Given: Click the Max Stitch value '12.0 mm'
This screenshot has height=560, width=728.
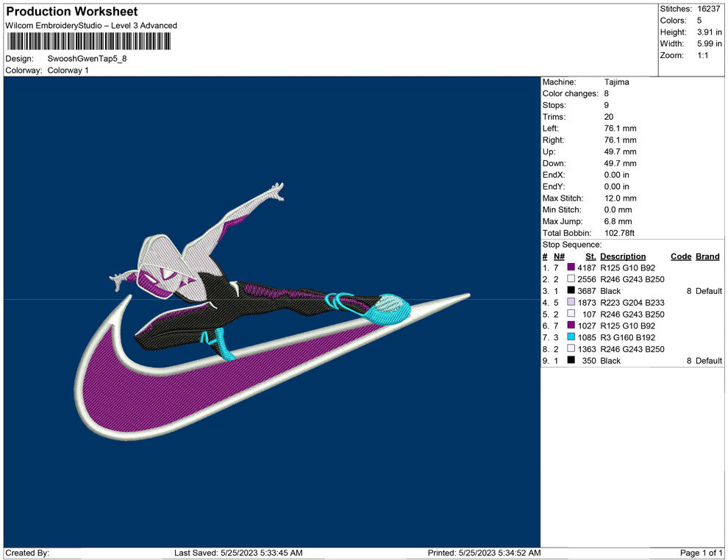Looking at the screenshot, I should coord(621,198).
